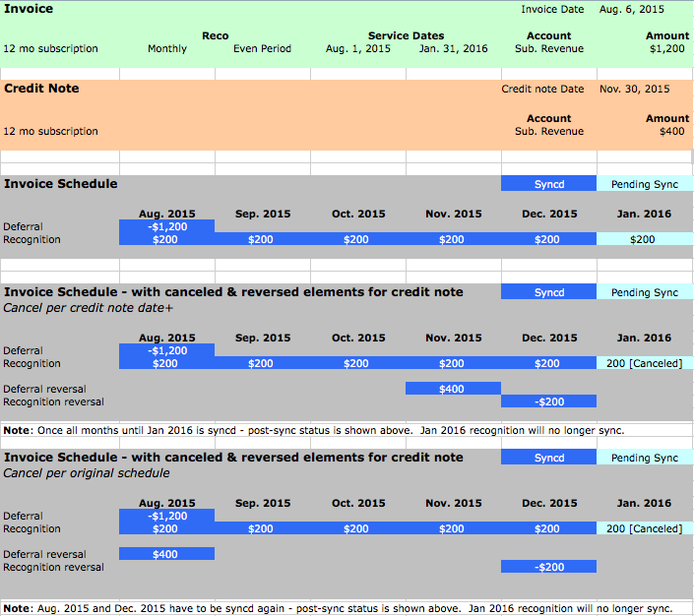Click 200 [Canceled] in credit note date schedule
Viewport: 694px width, 616px height.
coord(645,363)
